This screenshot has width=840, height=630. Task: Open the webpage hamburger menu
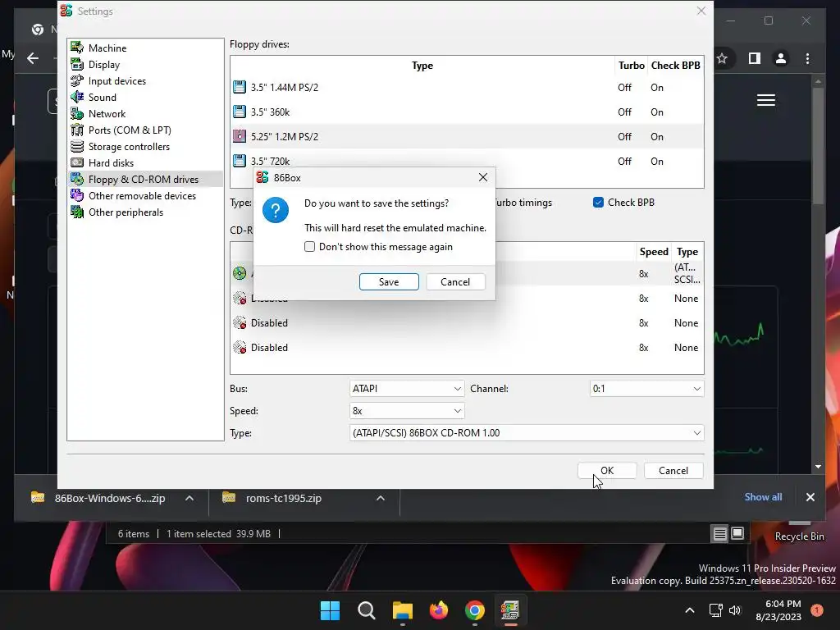tap(766, 100)
